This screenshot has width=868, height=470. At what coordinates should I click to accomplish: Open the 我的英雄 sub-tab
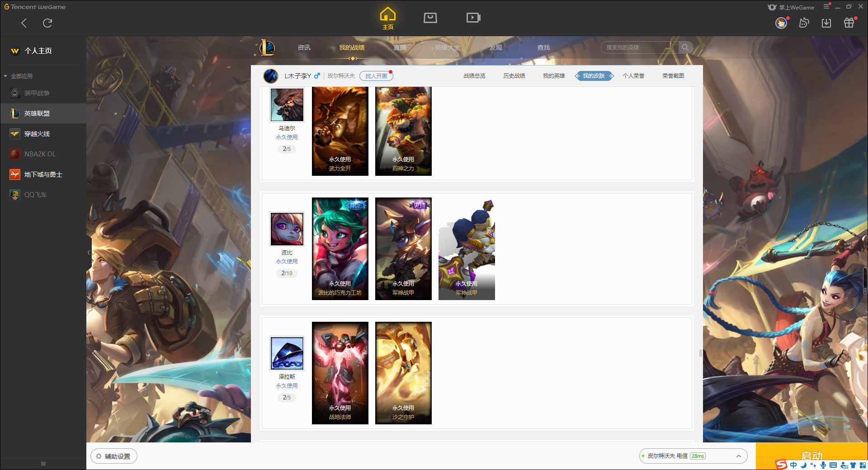coord(554,76)
